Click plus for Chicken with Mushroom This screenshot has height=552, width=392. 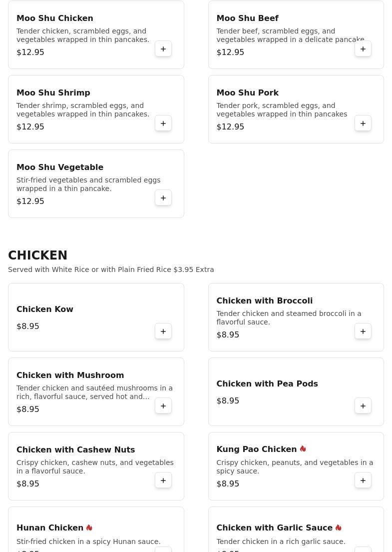click(163, 406)
